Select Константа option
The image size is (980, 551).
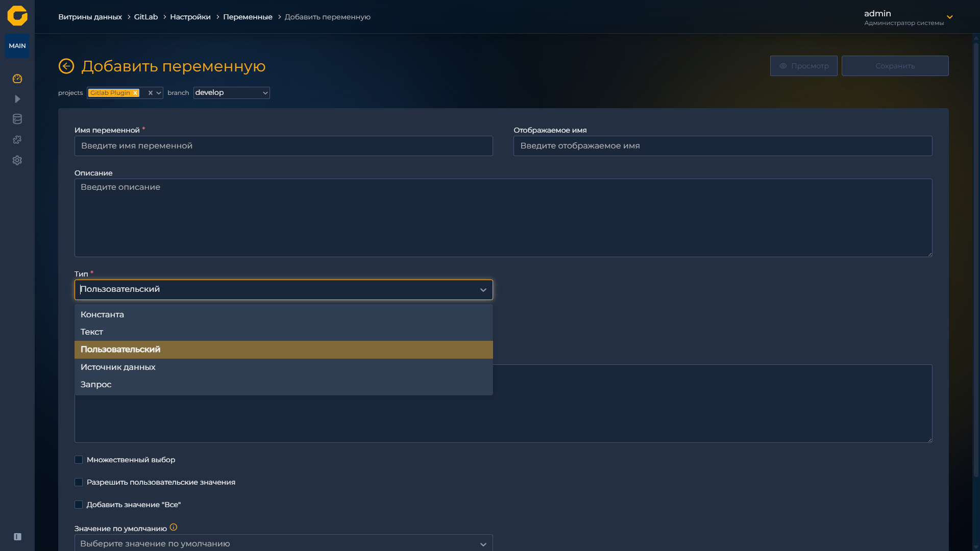point(284,315)
